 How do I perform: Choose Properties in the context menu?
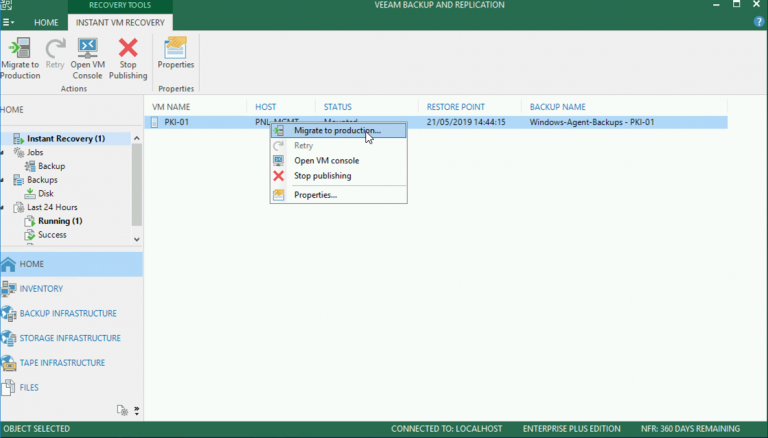click(338, 195)
